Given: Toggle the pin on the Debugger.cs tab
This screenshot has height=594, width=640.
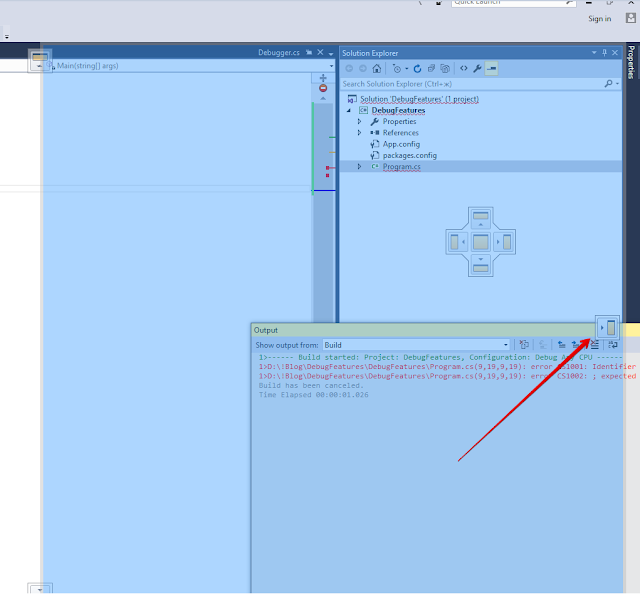Looking at the screenshot, I should (309, 52).
